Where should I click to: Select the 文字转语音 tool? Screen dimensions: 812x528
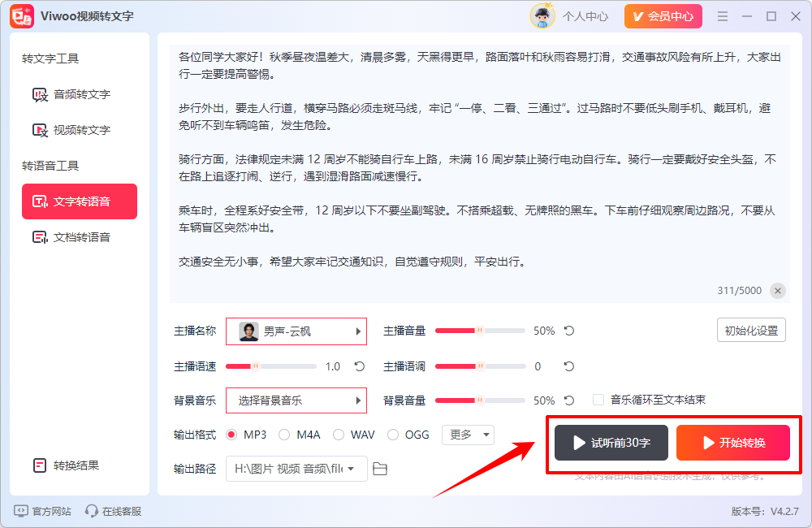click(x=80, y=201)
